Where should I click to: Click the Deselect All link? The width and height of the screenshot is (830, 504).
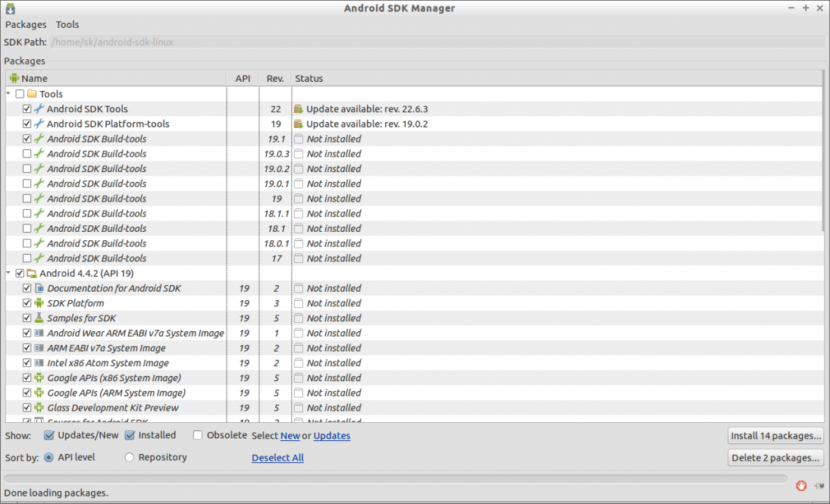[278, 458]
